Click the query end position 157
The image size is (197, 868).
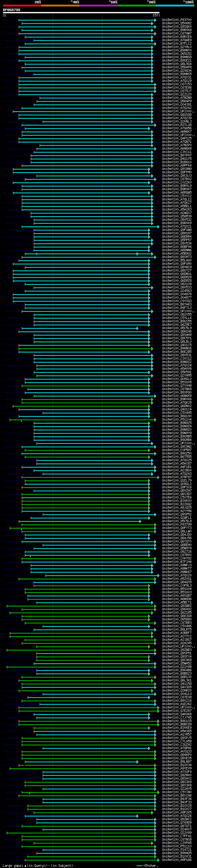(155, 15)
